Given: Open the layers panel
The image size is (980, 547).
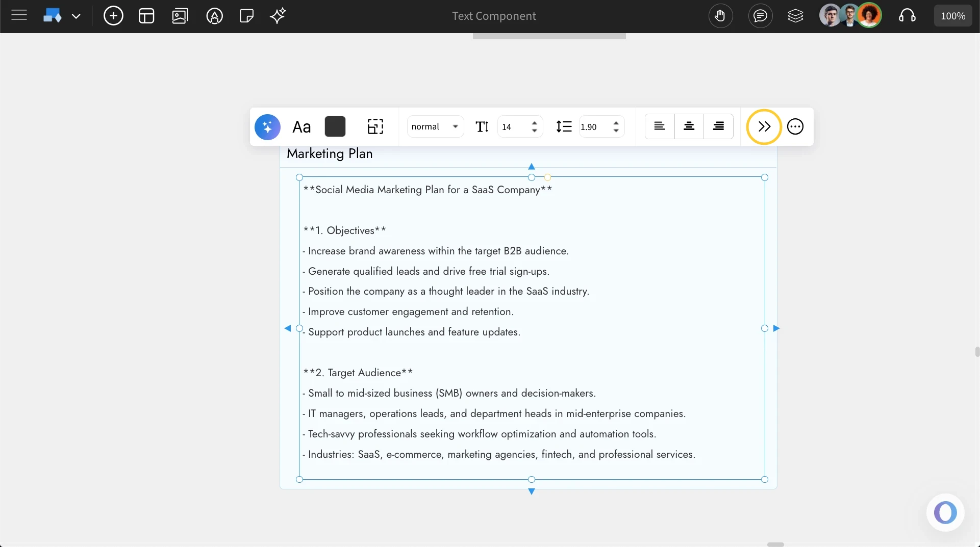Looking at the screenshot, I should pyautogui.click(x=796, y=16).
